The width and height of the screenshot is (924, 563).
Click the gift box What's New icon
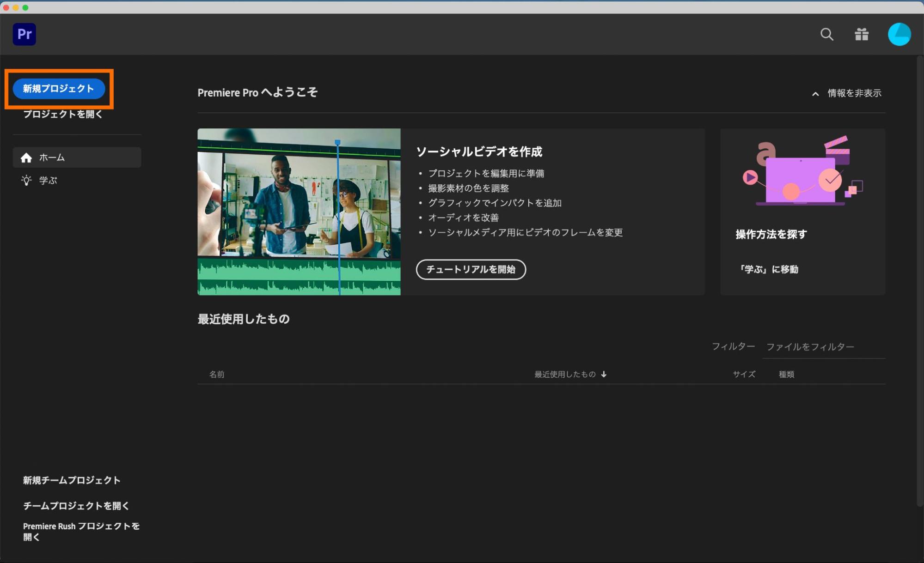pyautogui.click(x=861, y=34)
